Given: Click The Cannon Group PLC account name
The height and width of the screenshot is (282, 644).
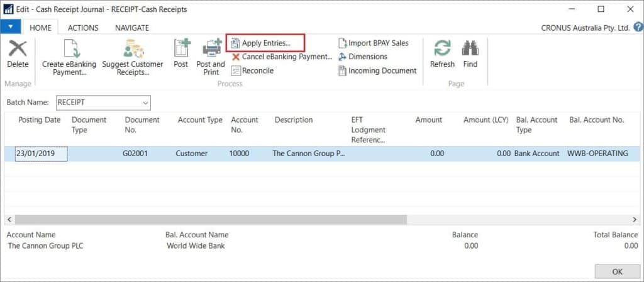Looking at the screenshot, I should [45, 246].
